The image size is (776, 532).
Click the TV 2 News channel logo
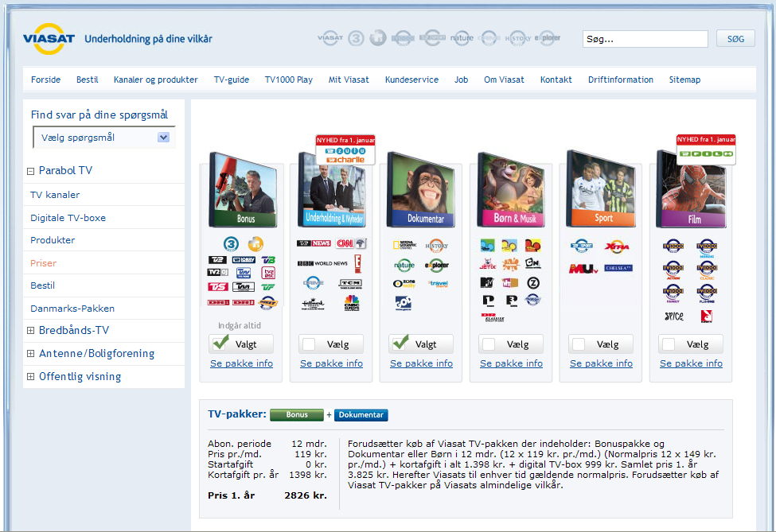(x=314, y=243)
